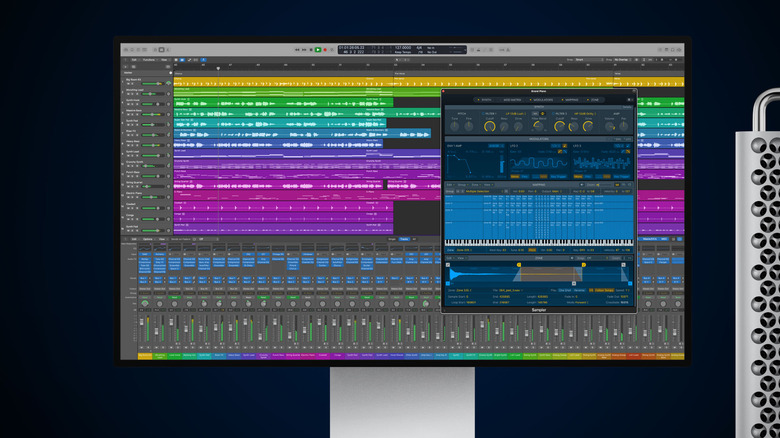Click a key on the Sampler keyboard
Viewport: 780px width, 438px height.
point(540,242)
